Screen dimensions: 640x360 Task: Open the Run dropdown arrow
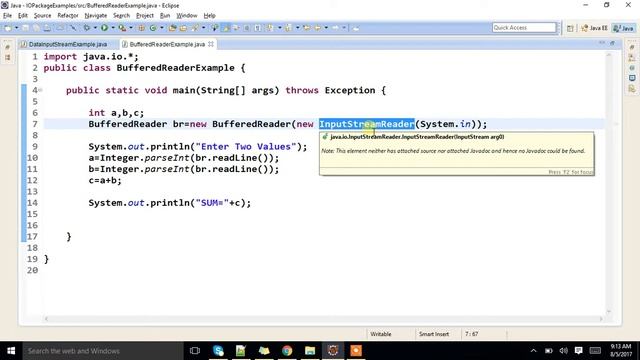coord(113,28)
